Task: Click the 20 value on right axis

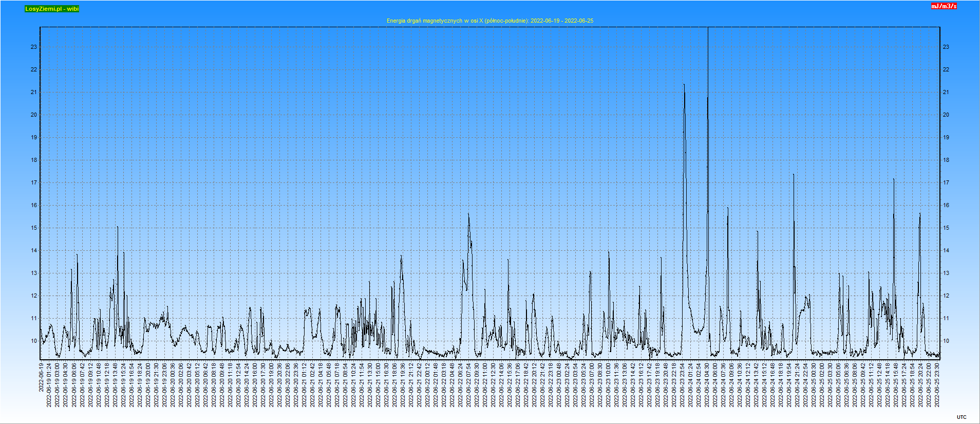Action: (946, 115)
